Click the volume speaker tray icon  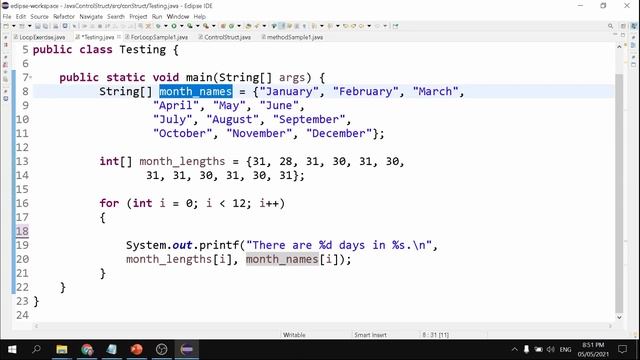(x=551, y=349)
